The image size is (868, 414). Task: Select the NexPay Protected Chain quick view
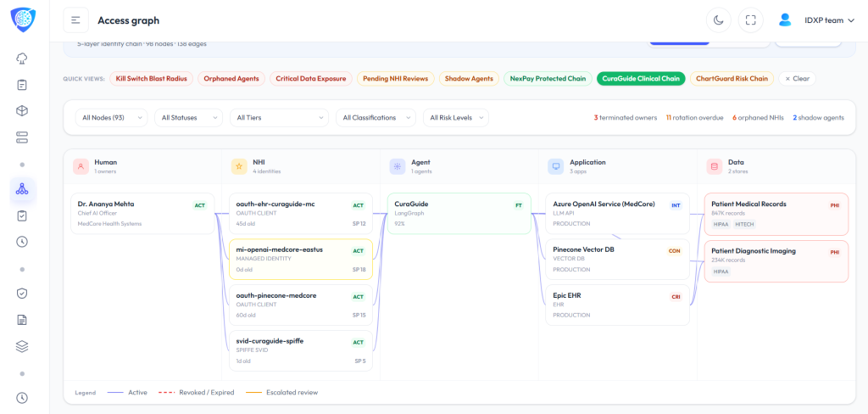click(x=548, y=79)
